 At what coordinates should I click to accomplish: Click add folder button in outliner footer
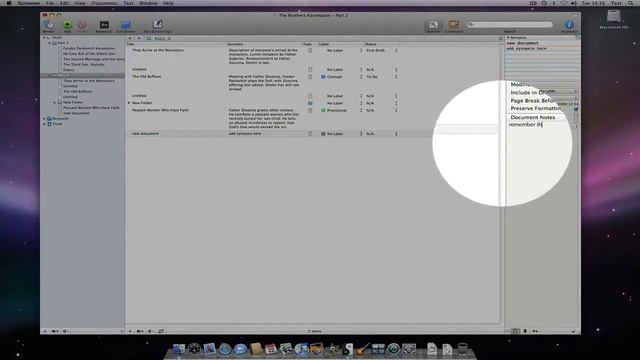pyautogui.click(x=140, y=331)
